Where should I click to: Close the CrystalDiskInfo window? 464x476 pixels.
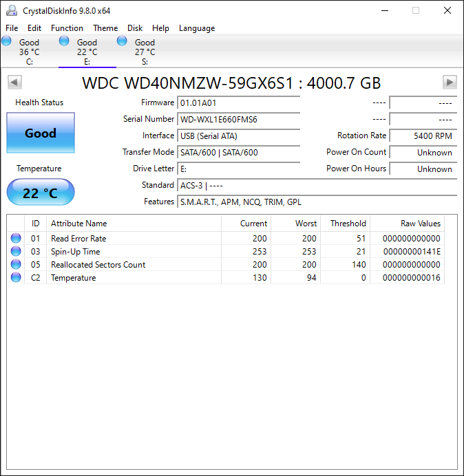point(447,10)
